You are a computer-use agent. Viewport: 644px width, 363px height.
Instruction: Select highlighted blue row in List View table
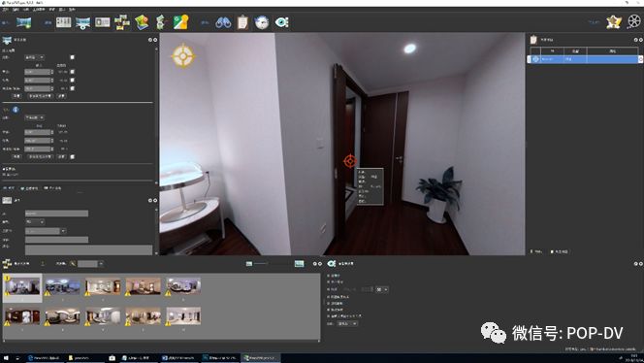coord(585,59)
